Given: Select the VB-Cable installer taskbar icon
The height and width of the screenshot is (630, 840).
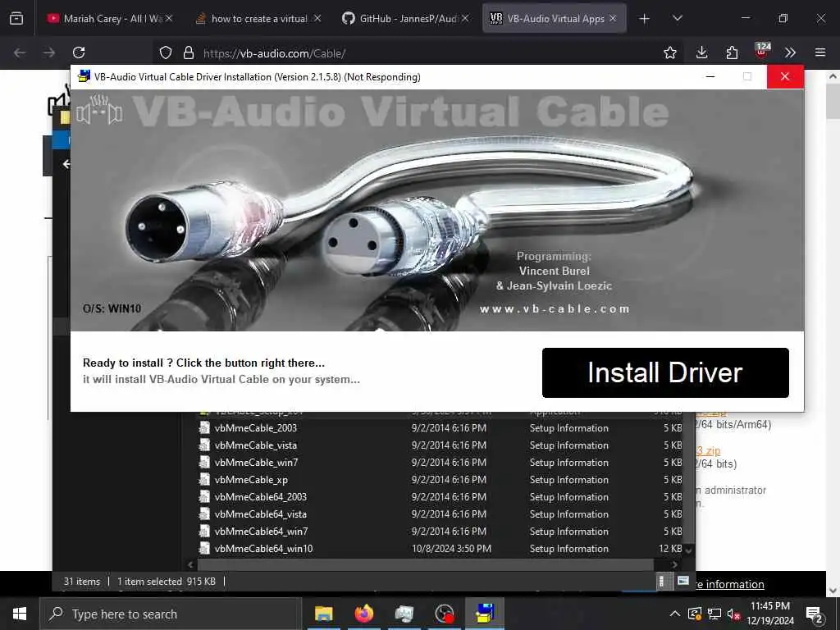Looking at the screenshot, I should pos(484,614).
